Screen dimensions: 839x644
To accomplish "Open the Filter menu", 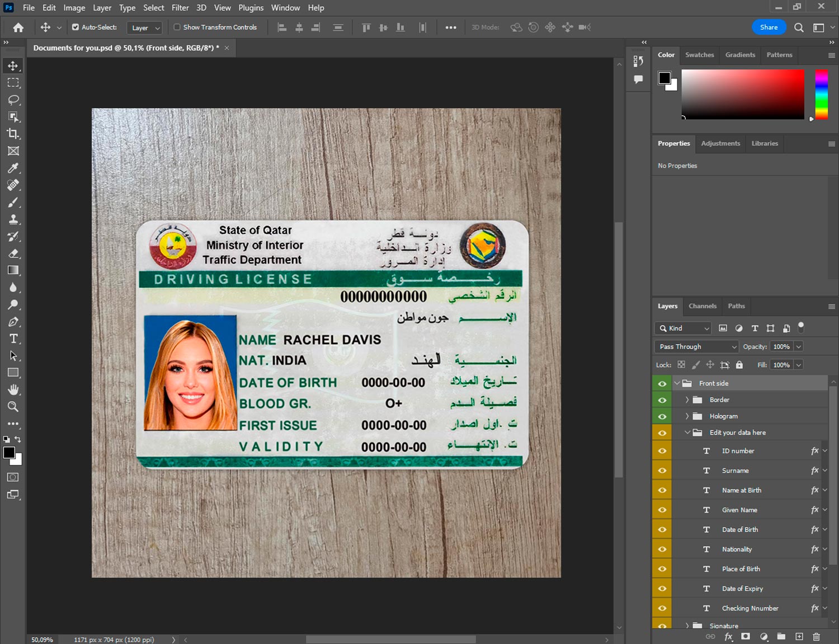I will pos(180,8).
